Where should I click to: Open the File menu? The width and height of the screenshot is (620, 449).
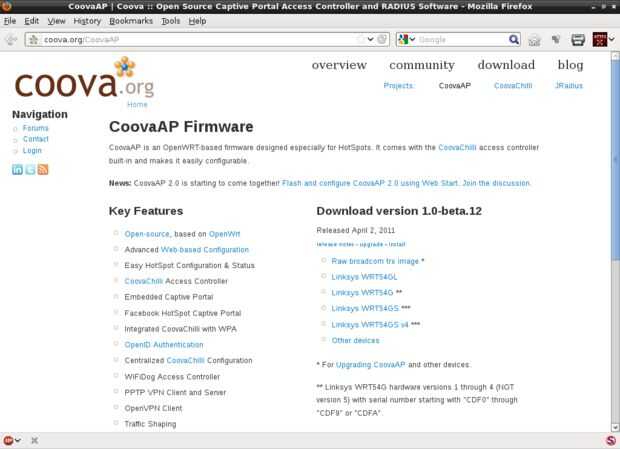[x=10, y=21]
